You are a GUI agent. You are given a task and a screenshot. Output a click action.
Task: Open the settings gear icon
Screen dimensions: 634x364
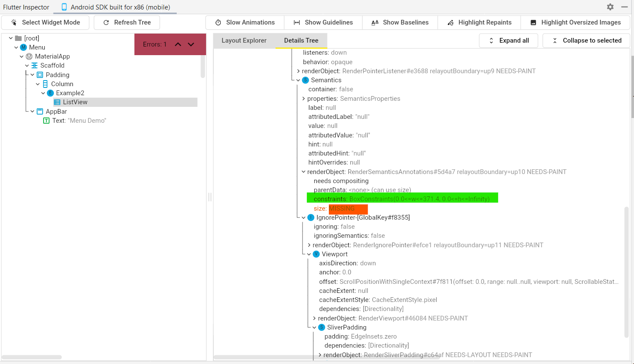[610, 7]
